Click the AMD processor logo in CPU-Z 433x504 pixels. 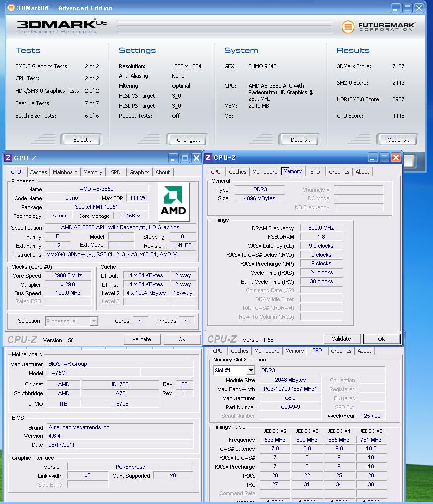[173, 200]
